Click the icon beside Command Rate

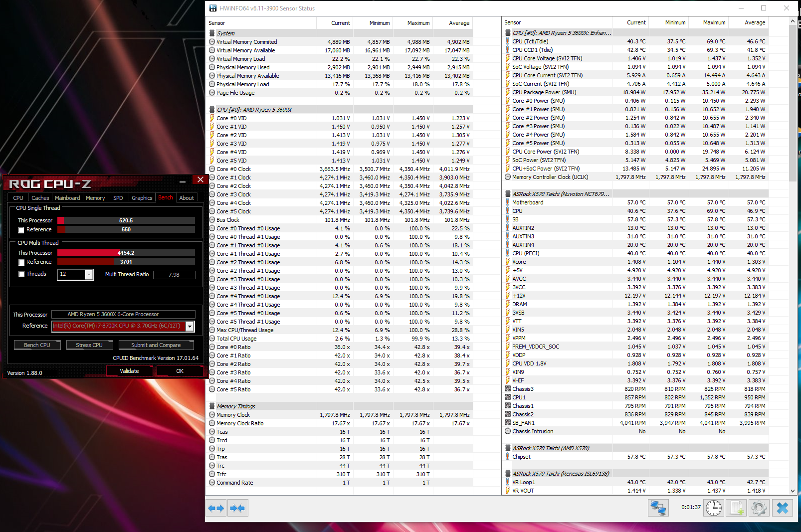pos(212,483)
